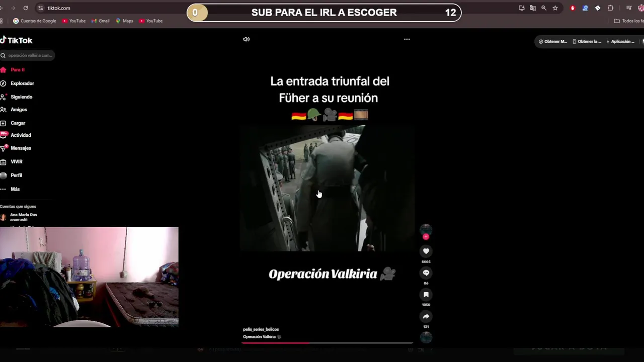Click the TikTok logo
This screenshot has height=362, width=644.
[16, 40]
